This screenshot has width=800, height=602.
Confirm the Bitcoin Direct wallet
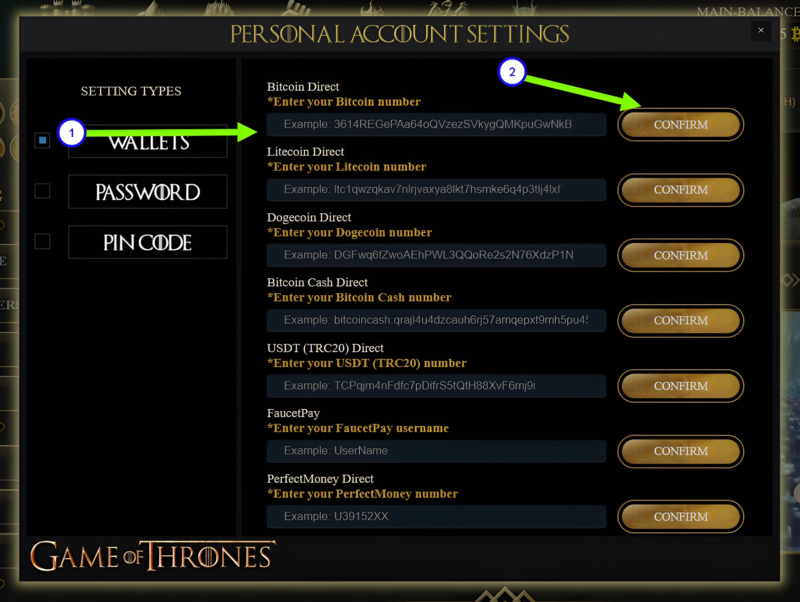(681, 124)
